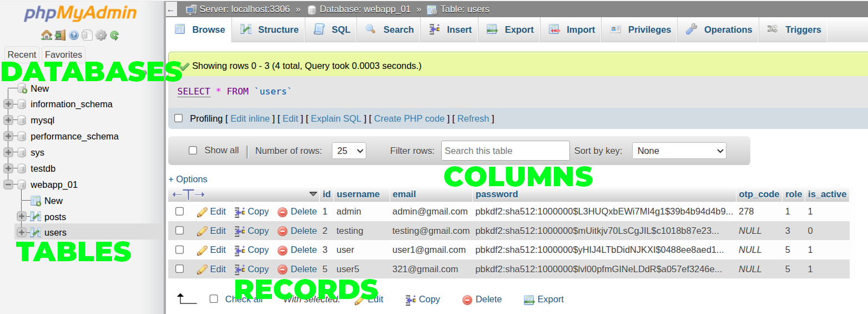Reload navigation panel with the green refresh icon
The image size is (868, 314).
[x=114, y=35]
